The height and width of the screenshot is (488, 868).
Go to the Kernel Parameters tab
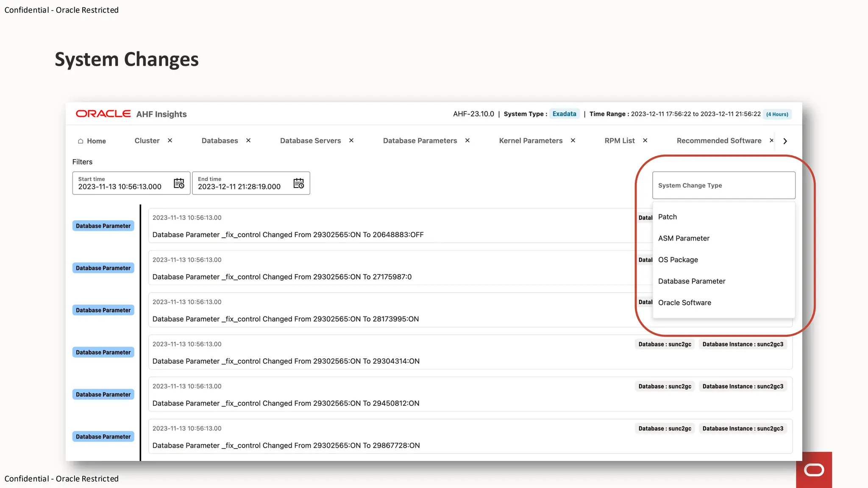[x=531, y=141]
